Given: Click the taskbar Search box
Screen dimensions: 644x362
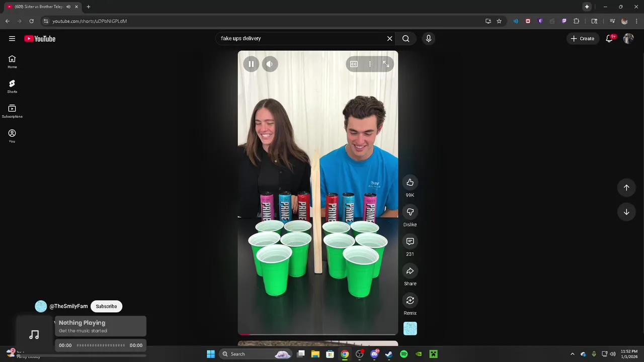Looking at the screenshot, I should tap(256, 354).
